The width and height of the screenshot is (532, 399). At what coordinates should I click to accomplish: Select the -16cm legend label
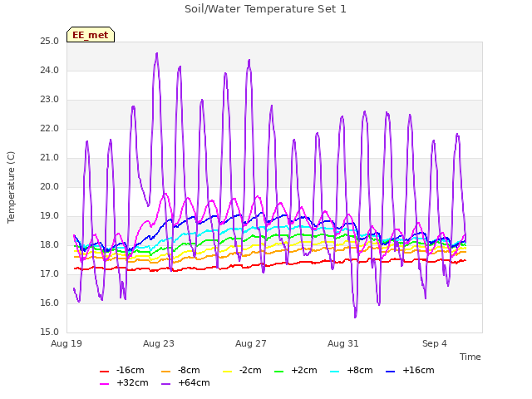pyautogui.click(x=131, y=370)
